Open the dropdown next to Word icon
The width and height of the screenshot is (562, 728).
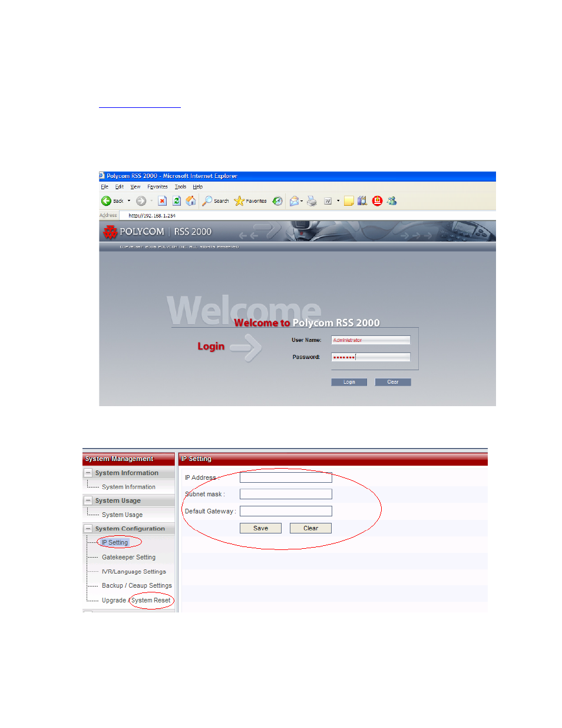click(x=338, y=201)
